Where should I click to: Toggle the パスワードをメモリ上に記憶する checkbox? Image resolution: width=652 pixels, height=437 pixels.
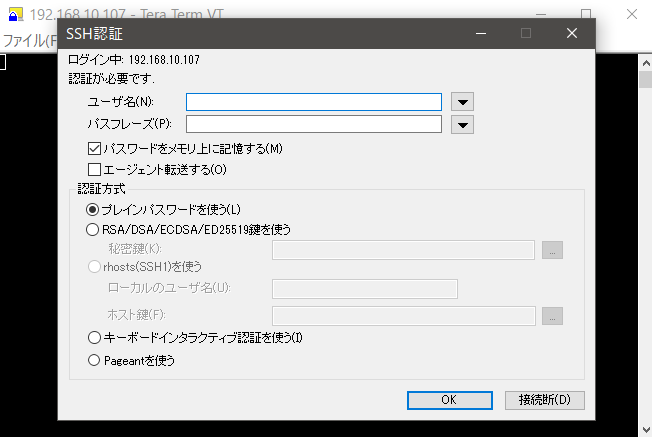pyautogui.click(x=94, y=148)
